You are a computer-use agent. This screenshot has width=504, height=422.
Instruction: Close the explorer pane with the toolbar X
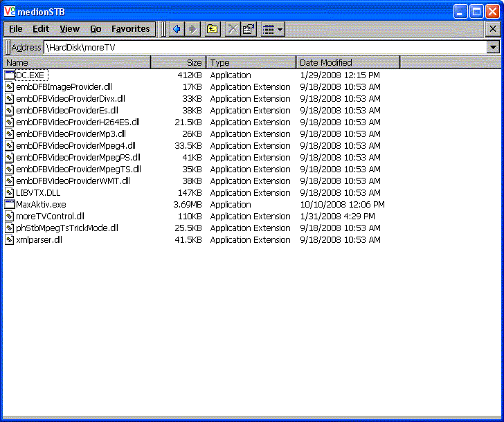(492, 29)
